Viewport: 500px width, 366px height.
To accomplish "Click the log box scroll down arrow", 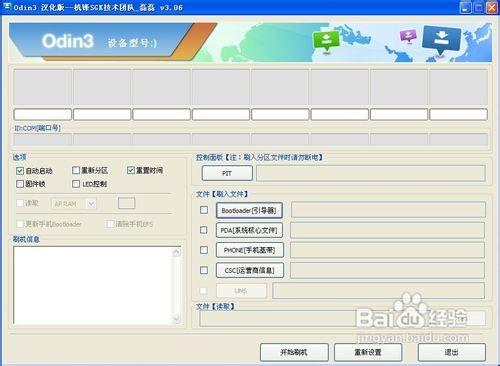I will click(x=177, y=318).
